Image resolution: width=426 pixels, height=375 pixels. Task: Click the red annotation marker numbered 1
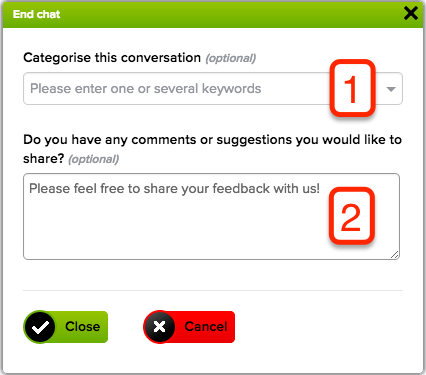(x=352, y=88)
